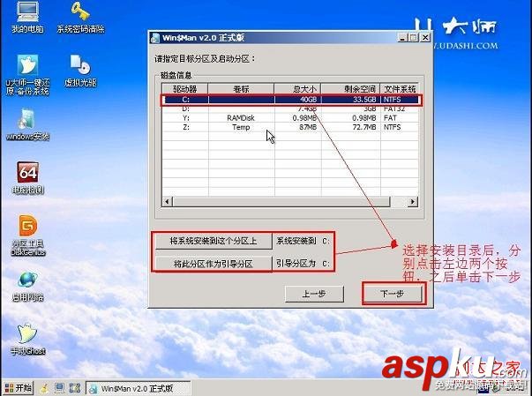Click 将此分区作为引导分区 button
532x396 pixels.
click(x=214, y=264)
